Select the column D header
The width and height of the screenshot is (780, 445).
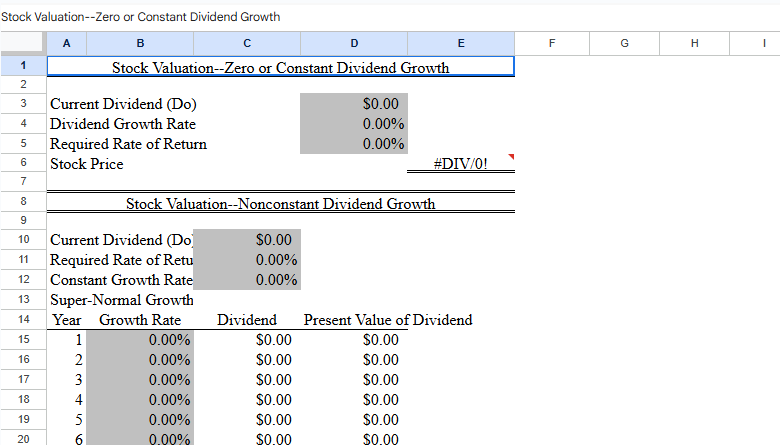pyautogui.click(x=354, y=43)
